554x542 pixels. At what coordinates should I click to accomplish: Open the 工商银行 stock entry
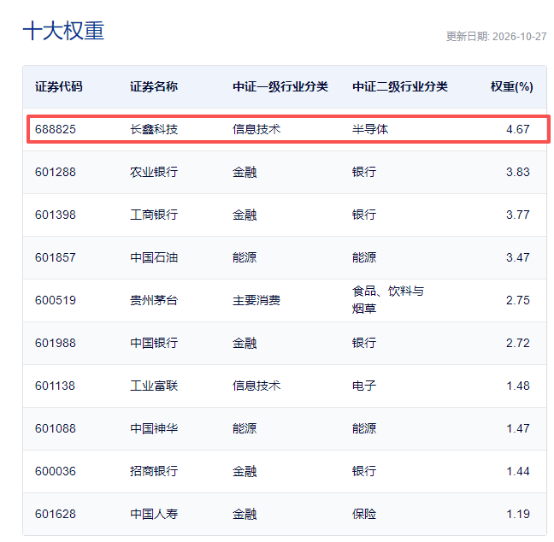point(154,215)
